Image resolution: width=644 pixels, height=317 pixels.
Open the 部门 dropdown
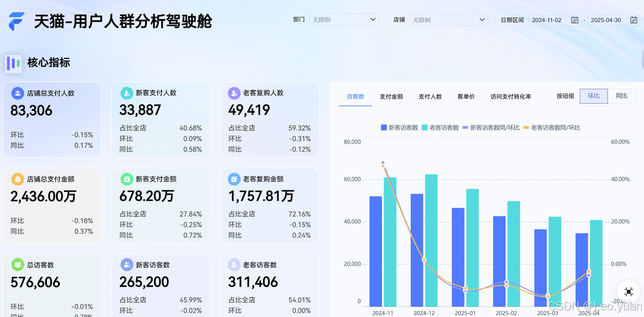[344, 20]
